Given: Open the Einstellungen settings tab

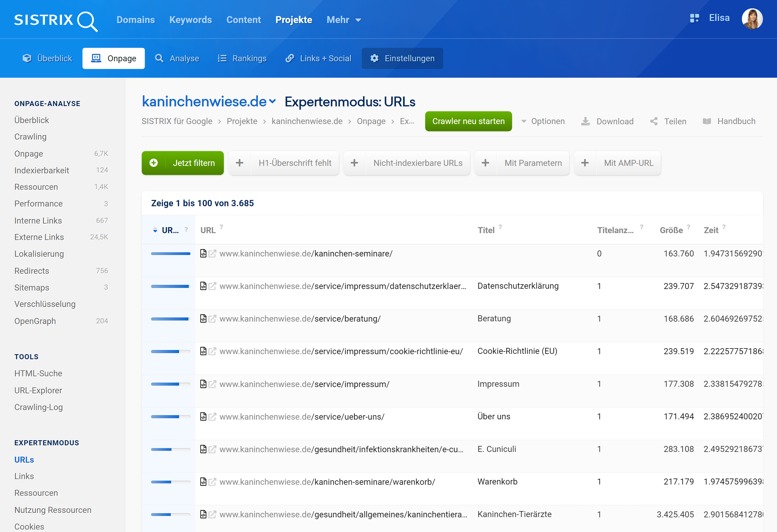Looking at the screenshot, I should point(402,59).
